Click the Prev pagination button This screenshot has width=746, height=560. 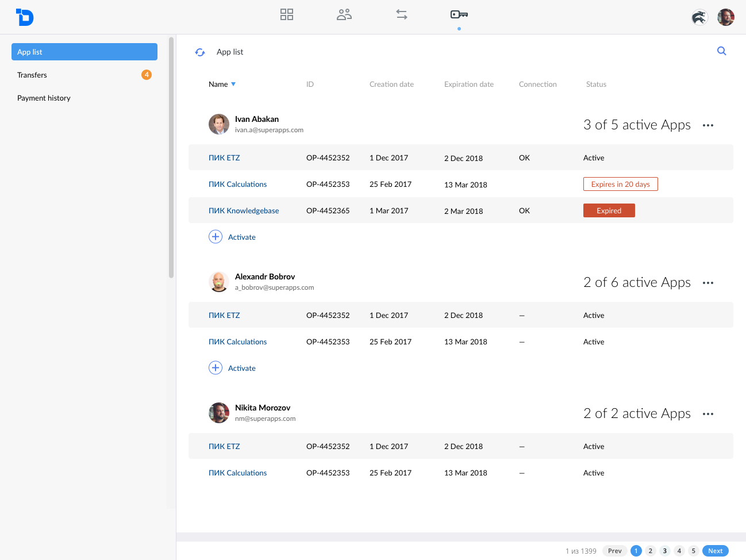tap(615, 551)
